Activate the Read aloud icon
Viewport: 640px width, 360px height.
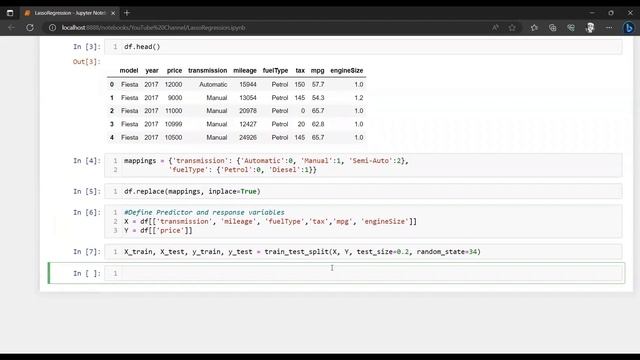[x=495, y=28]
